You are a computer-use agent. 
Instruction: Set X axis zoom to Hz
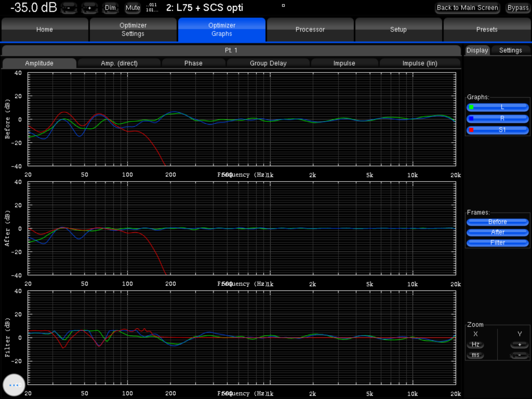[x=475, y=345]
